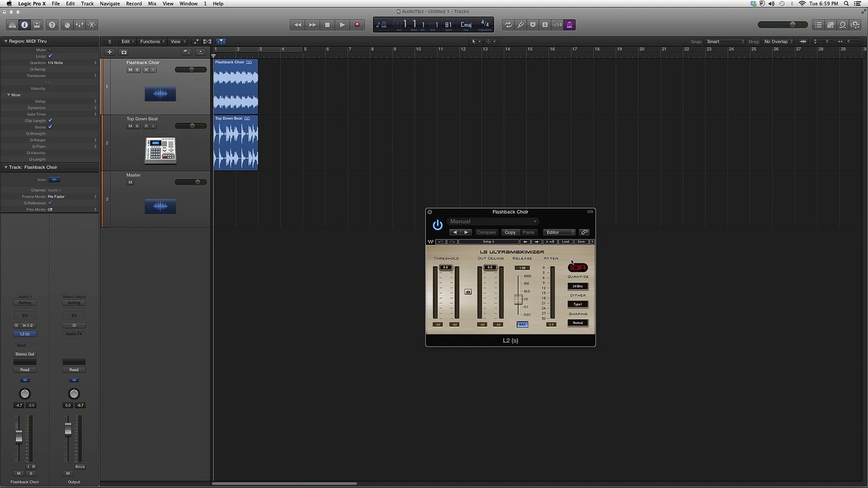This screenshot has height=488, width=868.
Task: Open the Quick Help question mark icon
Action: [x=52, y=25]
